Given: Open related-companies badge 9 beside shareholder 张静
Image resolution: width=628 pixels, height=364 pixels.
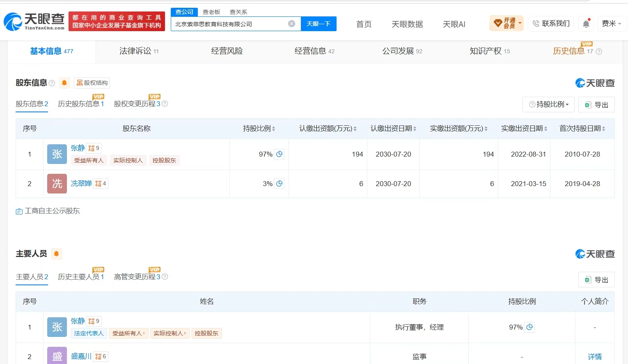Looking at the screenshot, I should [94, 148].
